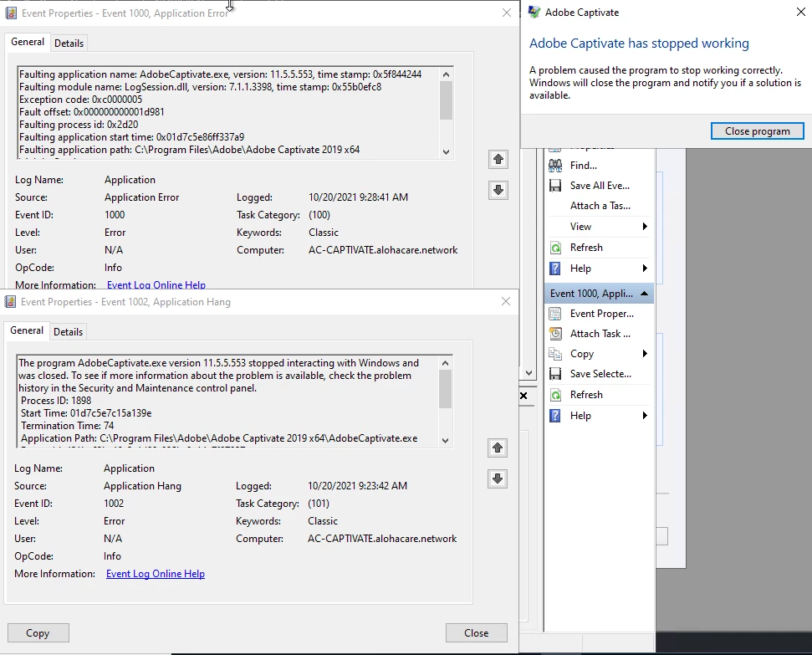Choose Save All Eve... action

tap(600, 186)
